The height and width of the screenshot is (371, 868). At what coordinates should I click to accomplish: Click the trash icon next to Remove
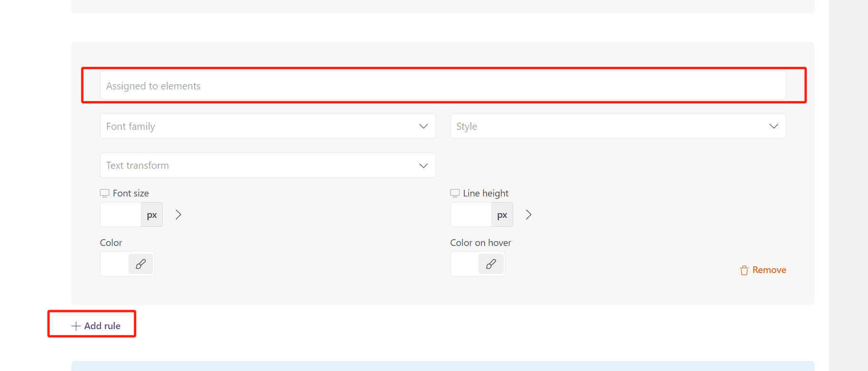(744, 270)
